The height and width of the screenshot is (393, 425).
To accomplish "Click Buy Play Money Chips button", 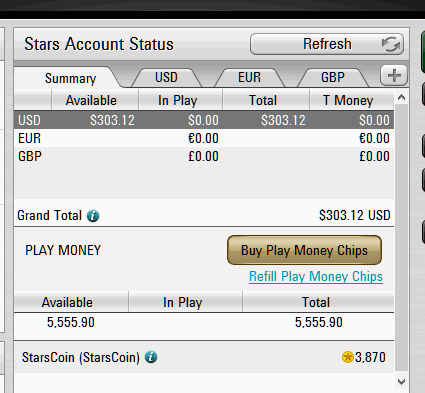I will click(x=304, y=250).
